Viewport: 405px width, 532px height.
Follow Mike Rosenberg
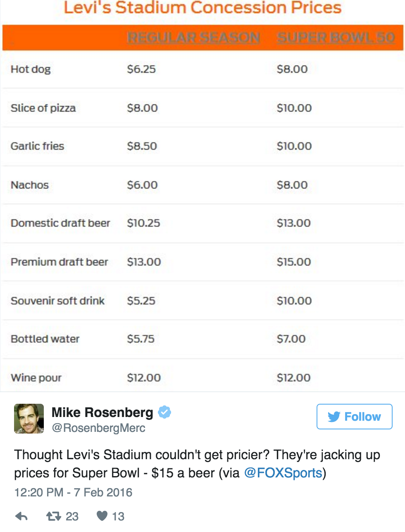click(354, 417)
